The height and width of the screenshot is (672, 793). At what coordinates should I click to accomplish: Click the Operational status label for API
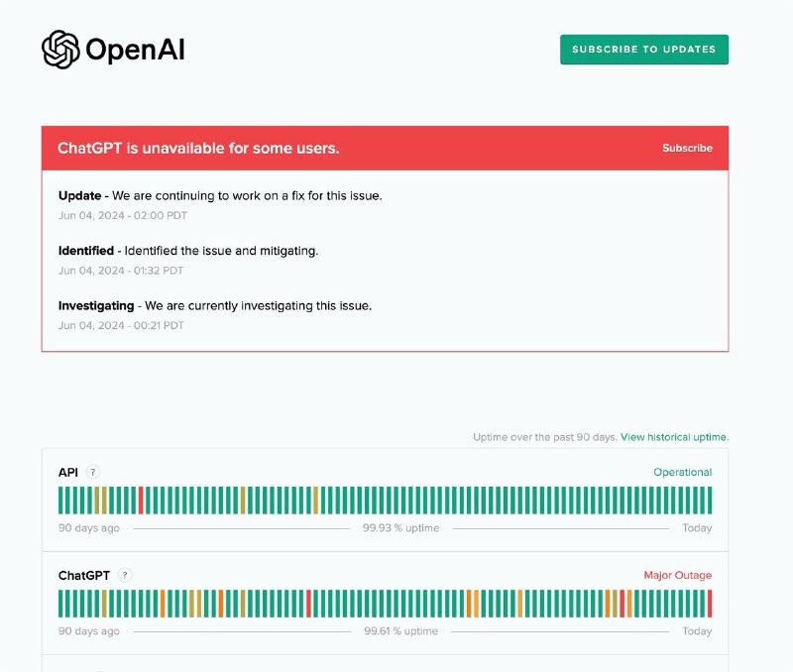(681, 472)
